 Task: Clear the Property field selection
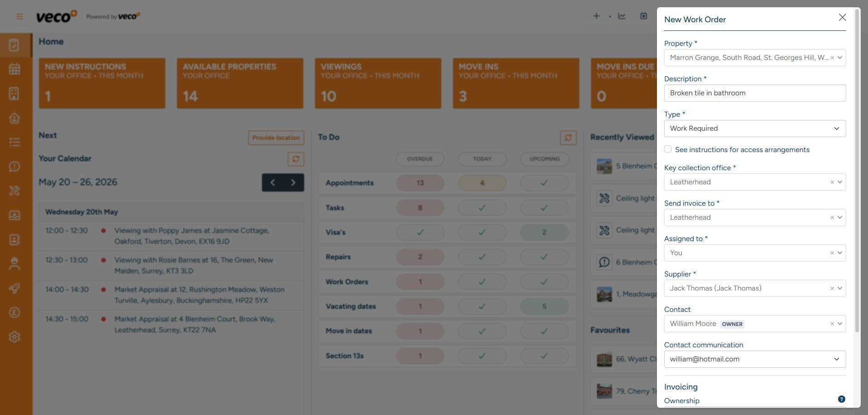pyautogui.click(x=832, y=58)
